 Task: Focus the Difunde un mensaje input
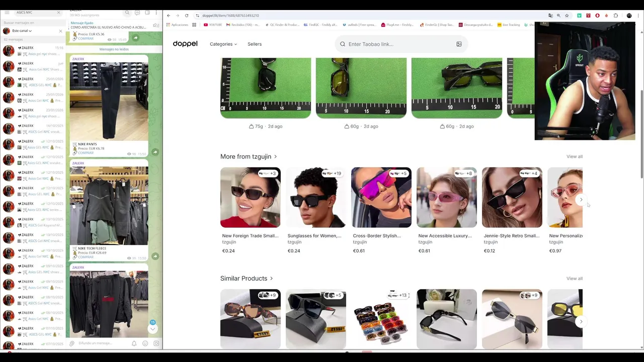102,343
